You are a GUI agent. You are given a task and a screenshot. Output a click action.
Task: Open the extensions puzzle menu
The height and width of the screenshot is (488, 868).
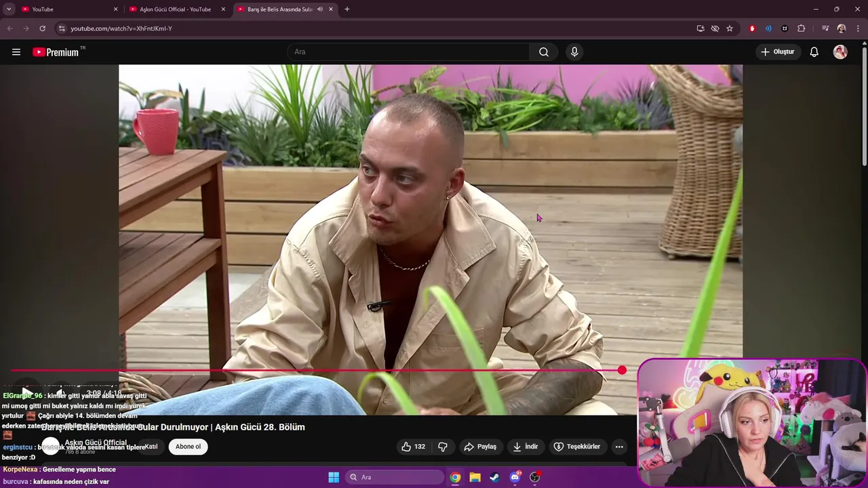click(802, 28)
